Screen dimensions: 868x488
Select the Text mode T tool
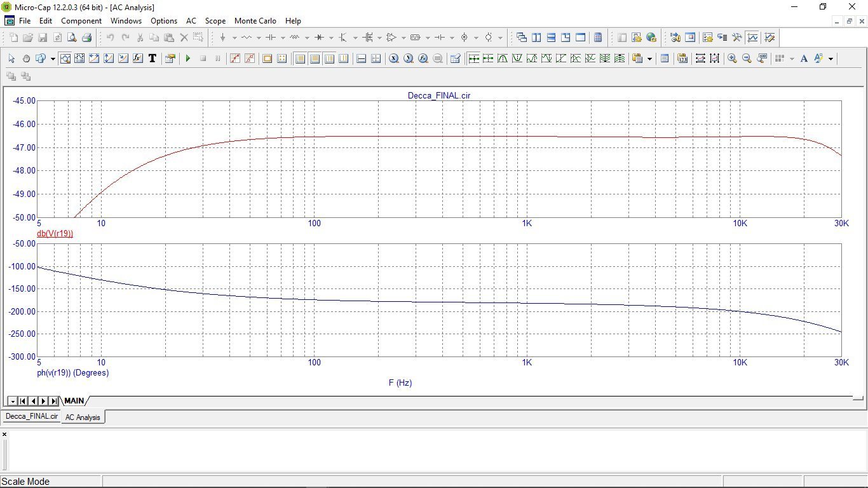[153, 58]
